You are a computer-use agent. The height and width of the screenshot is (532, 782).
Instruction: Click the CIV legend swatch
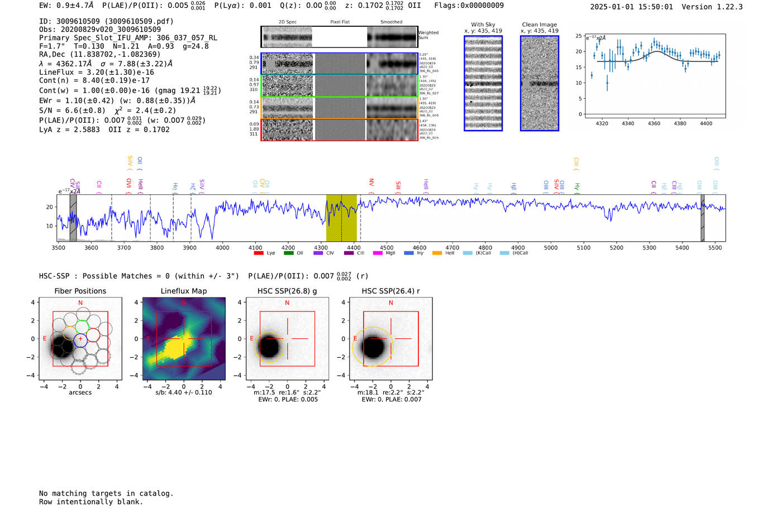point(318,253)
